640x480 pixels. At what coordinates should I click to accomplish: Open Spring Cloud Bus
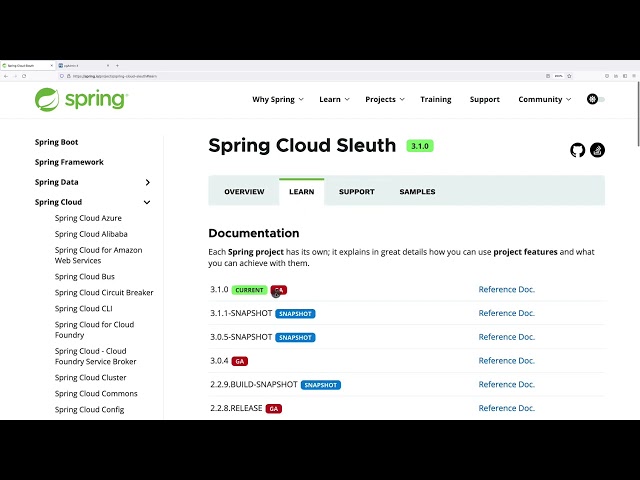(84, 276)
